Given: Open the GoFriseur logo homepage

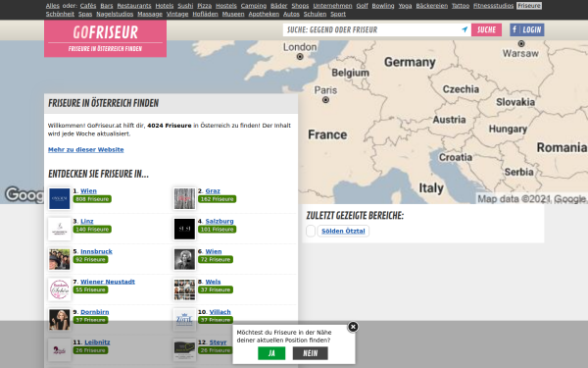Looking at the screenshot, I should click(x=106, y=38).
